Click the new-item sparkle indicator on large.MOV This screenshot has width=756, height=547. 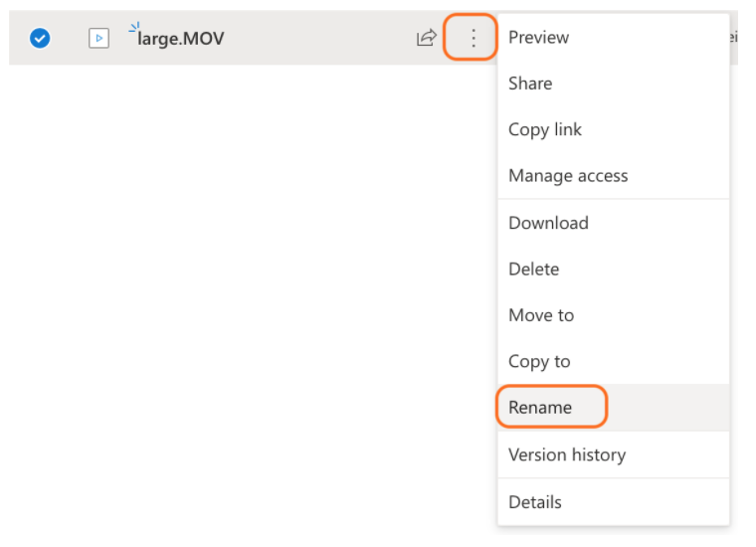click(134, 27)
